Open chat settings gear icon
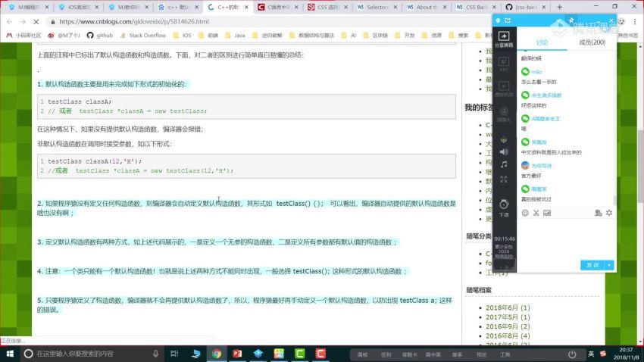This screenshot has height=362, width=644. point(609,213)
